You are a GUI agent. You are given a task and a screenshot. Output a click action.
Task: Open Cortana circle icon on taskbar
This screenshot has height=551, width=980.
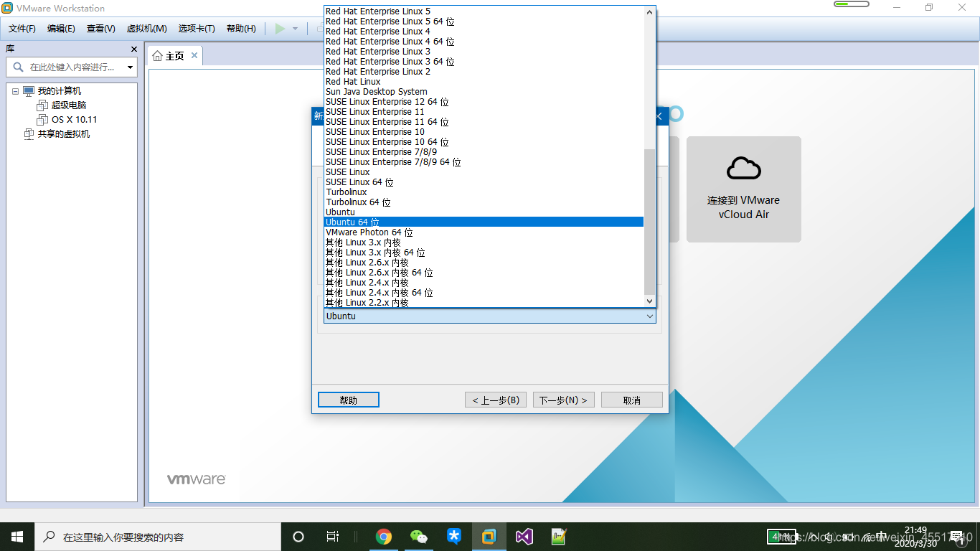[298, 537]
